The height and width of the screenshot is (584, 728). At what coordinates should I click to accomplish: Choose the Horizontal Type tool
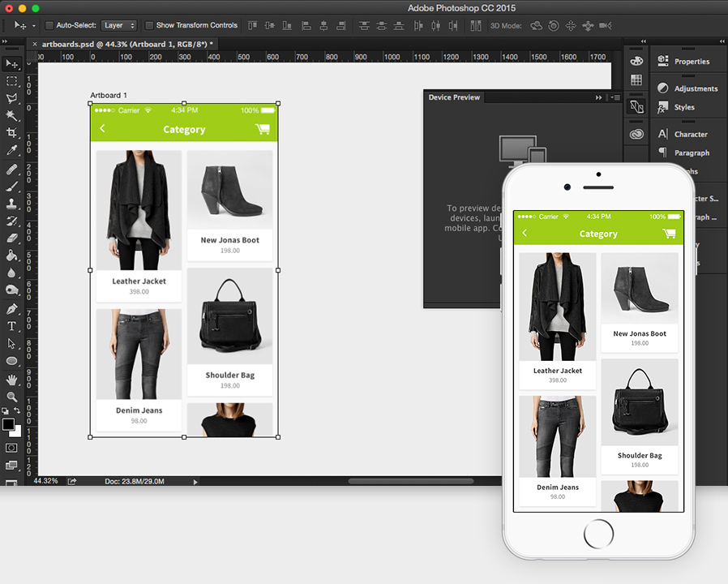(x=11, y=326)
